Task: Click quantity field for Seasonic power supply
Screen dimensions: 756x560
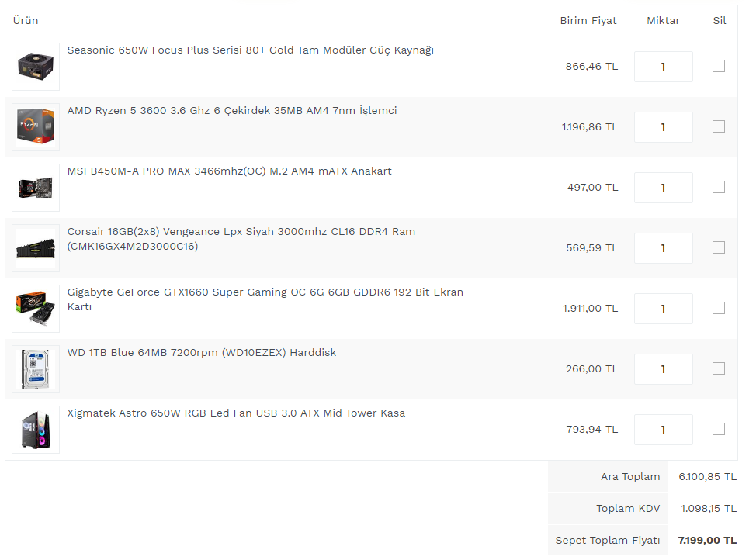Action: 664,67
